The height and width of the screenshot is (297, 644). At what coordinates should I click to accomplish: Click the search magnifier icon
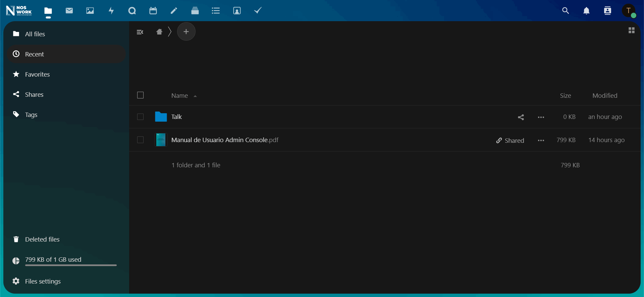566,11
